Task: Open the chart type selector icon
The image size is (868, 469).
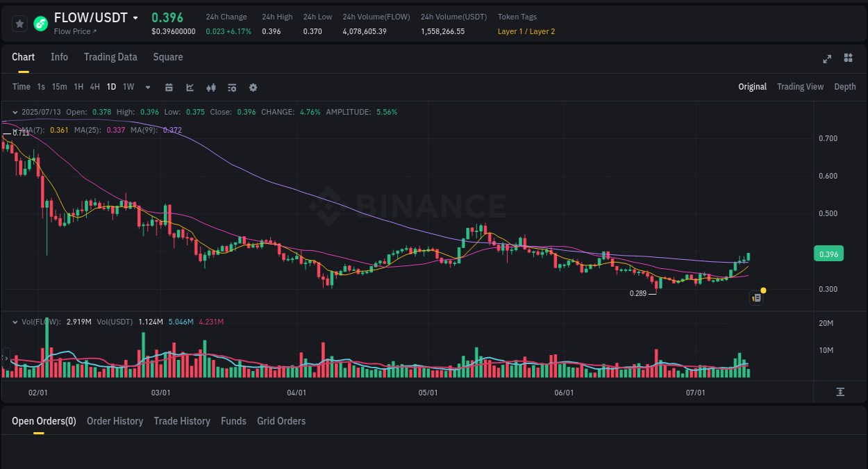Action: (210, 87)
